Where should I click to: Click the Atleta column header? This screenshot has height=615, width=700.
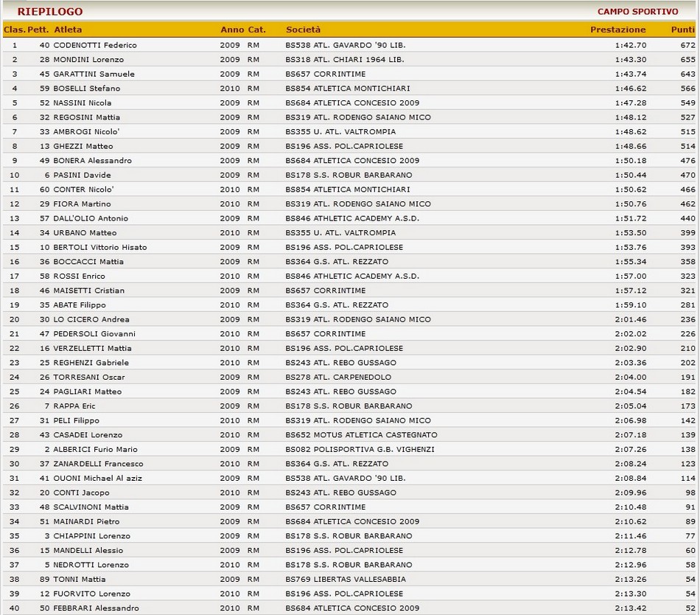(x=68, y=29)
